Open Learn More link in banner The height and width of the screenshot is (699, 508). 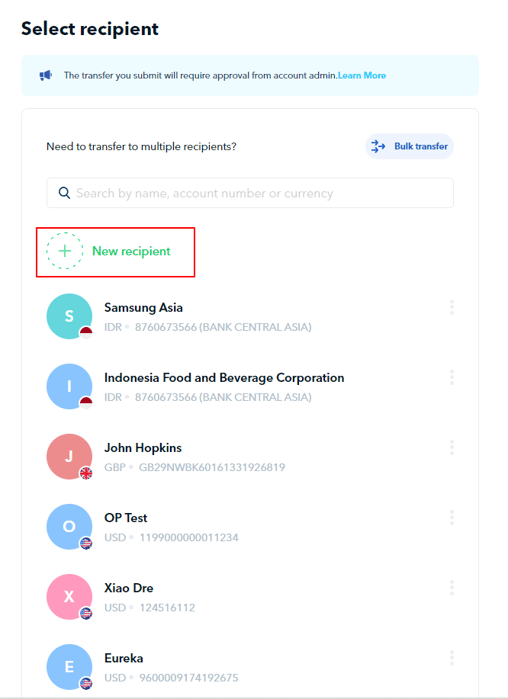tap(362, 75)
